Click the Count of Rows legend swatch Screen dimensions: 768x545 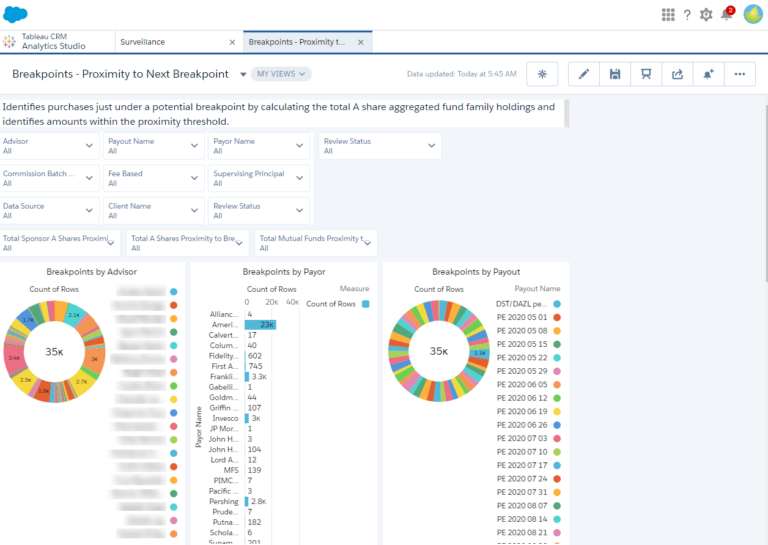pos(365,304)
